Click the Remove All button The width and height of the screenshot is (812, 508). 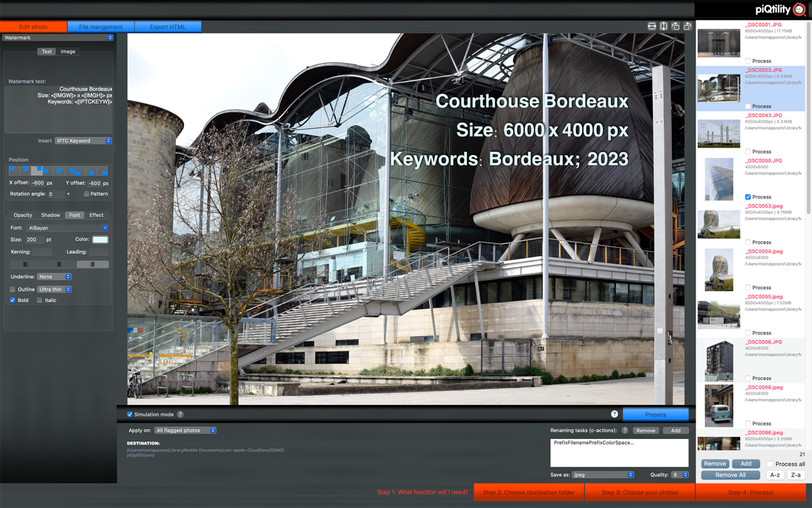pos(731,475)
